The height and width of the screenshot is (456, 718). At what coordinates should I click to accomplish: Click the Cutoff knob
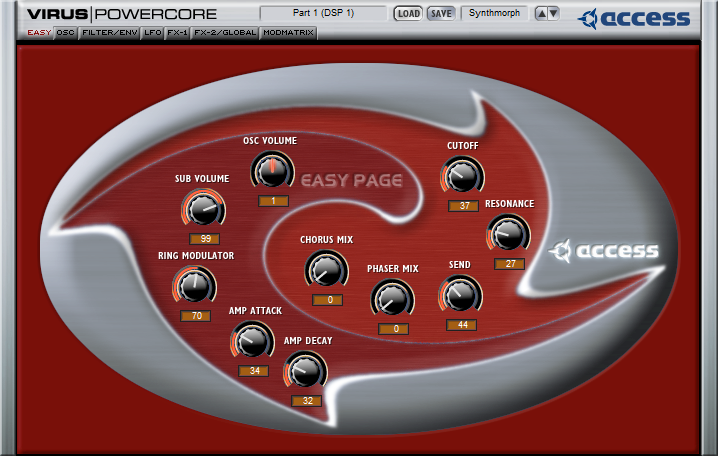(x=462, y=176)
